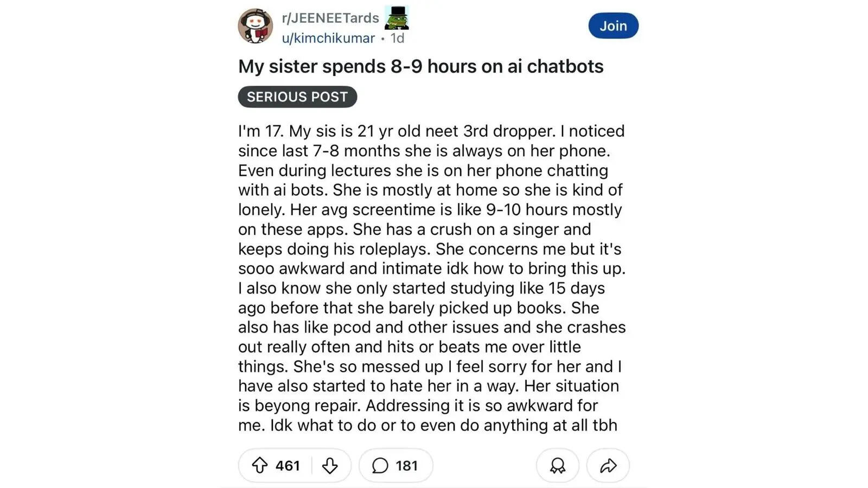Join the r/JEENEETards community
The image size is (868, 488).
pyautogui.click(x=613, y=25)
